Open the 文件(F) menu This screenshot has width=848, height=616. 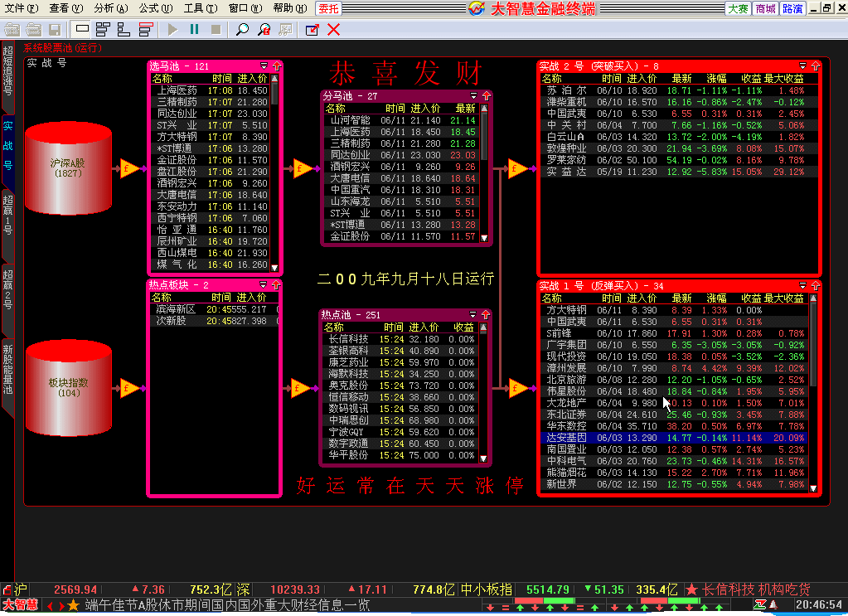(22, 8)
